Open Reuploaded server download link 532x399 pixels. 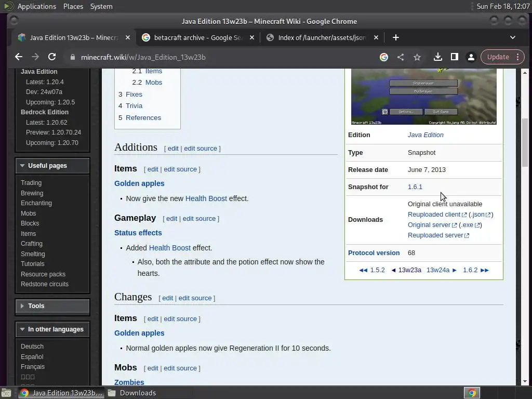[x=438, y=235]
